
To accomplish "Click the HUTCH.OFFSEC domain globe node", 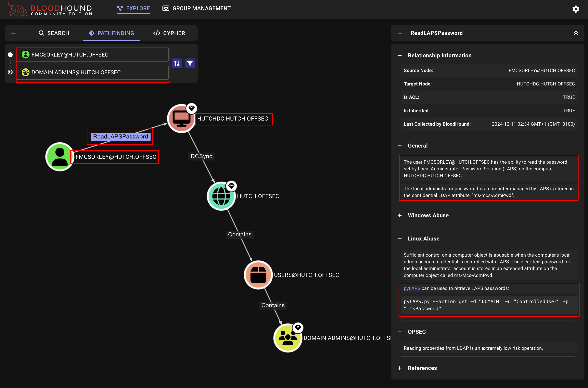I will tap(221, 196).
